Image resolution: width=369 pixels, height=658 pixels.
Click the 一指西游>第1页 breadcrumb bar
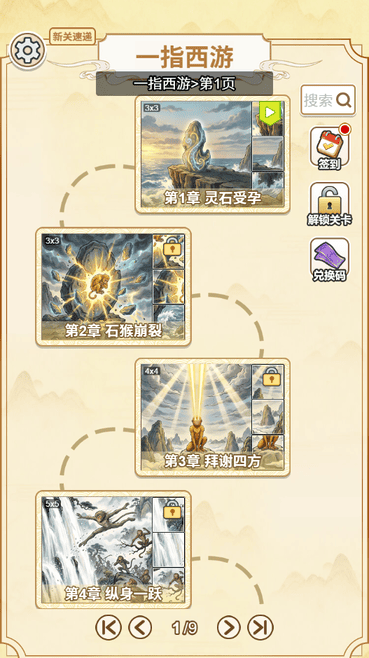click(184, 84)
